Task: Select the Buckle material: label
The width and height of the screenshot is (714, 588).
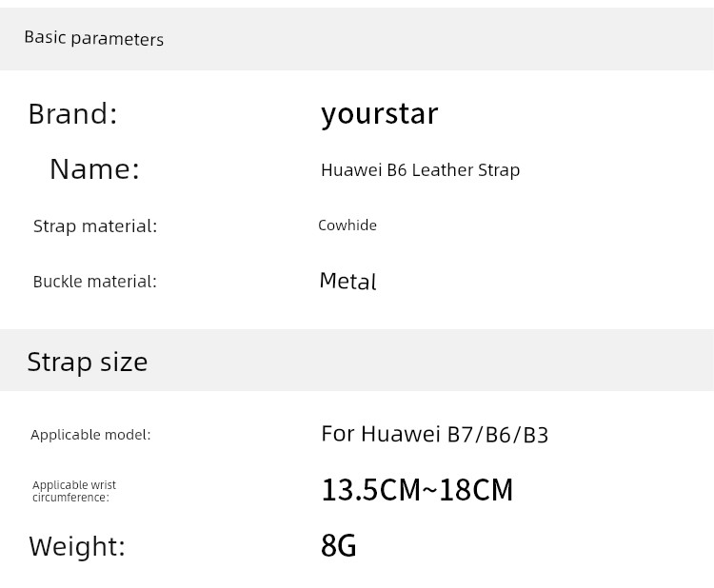Action: tap(94, 282)
